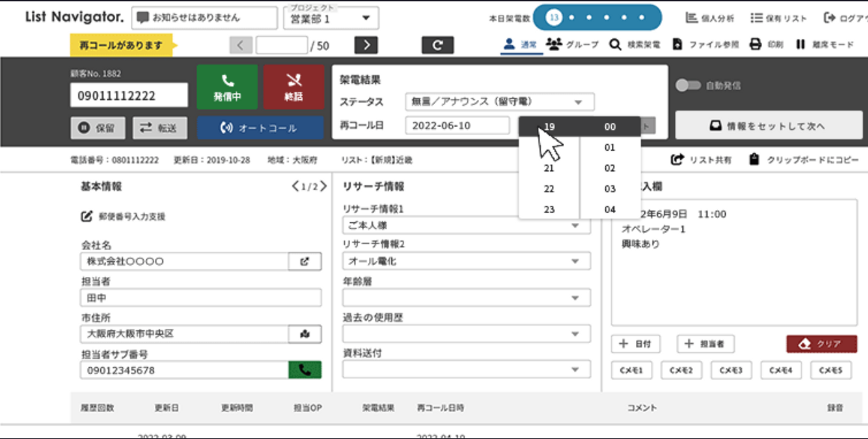Go to next 基本情報 page chevron
The height and width of the screenshot is (439, 868).
coord(323,187)
